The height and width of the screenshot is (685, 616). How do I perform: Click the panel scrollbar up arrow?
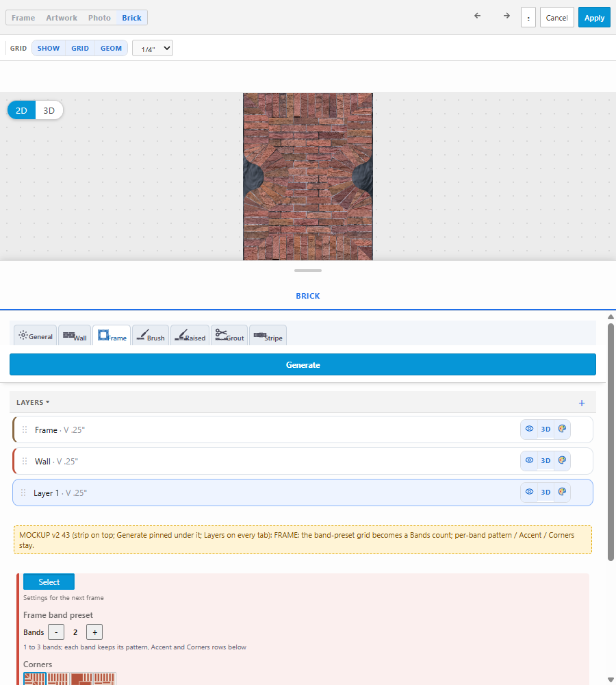click(x=611, y=316)
